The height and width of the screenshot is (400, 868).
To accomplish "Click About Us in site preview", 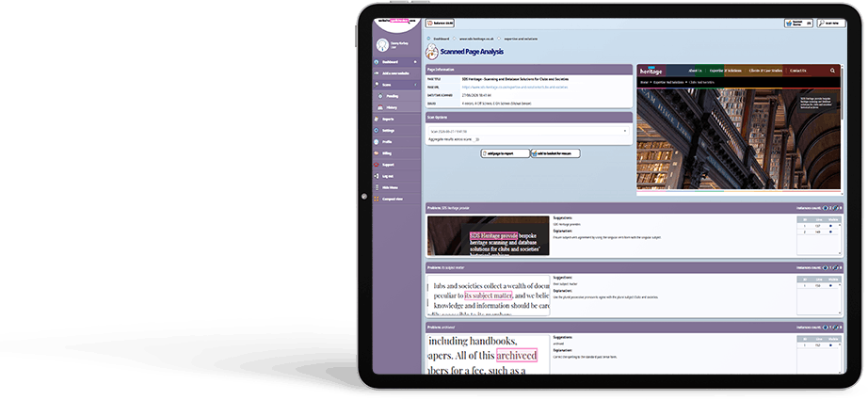I will pyautogui.click(x=695, y=71).
